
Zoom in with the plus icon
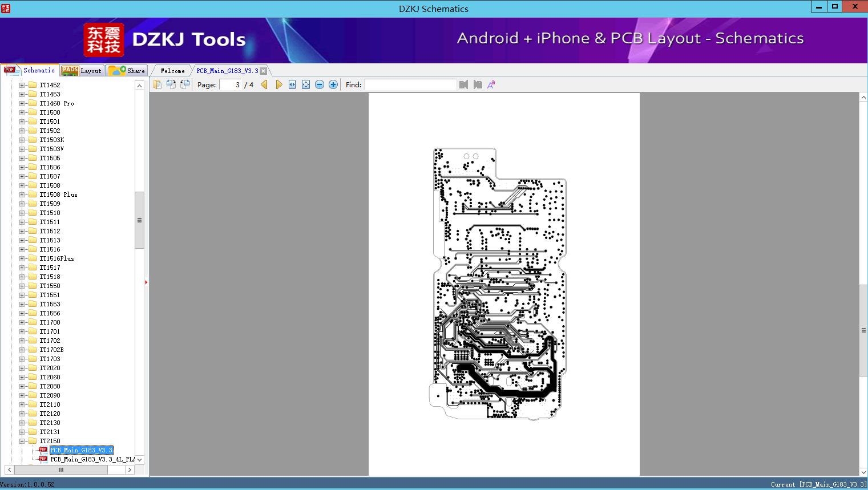[x=333, y=84]
